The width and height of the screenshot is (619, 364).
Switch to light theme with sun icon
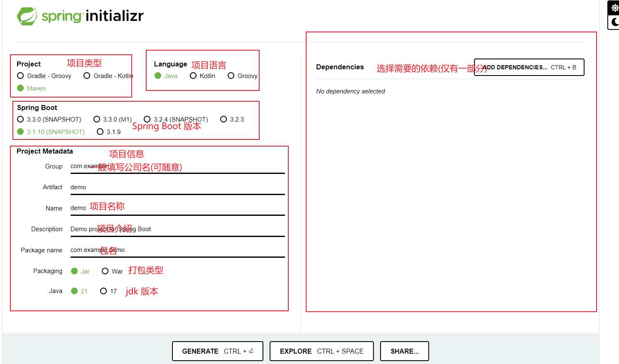click(x=614, y=8)
